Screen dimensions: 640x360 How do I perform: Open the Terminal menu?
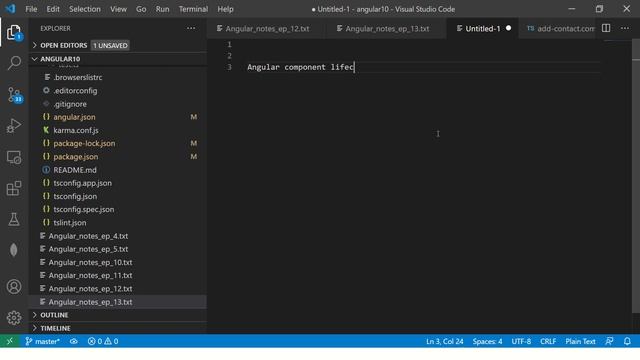[x=193, y=9]
